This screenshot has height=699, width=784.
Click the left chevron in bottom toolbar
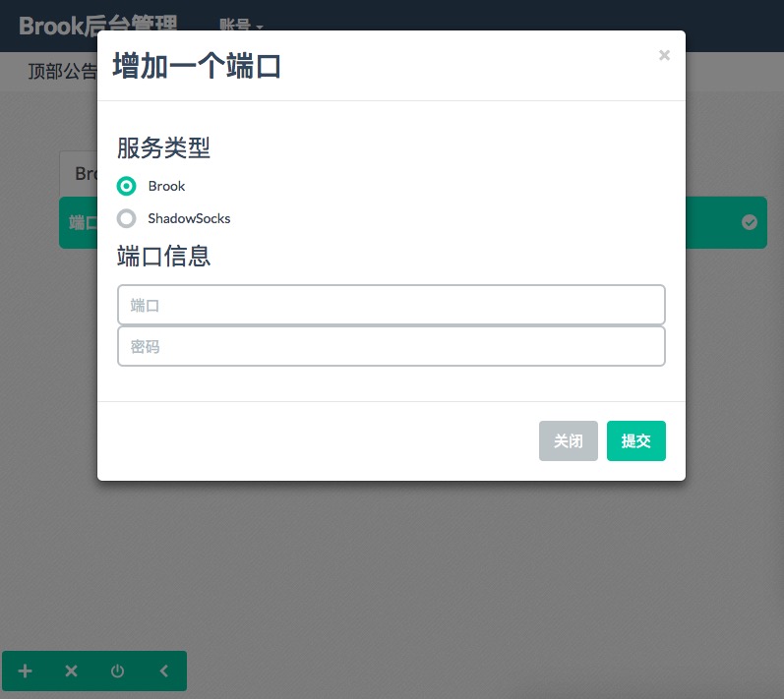pos(163,671)
